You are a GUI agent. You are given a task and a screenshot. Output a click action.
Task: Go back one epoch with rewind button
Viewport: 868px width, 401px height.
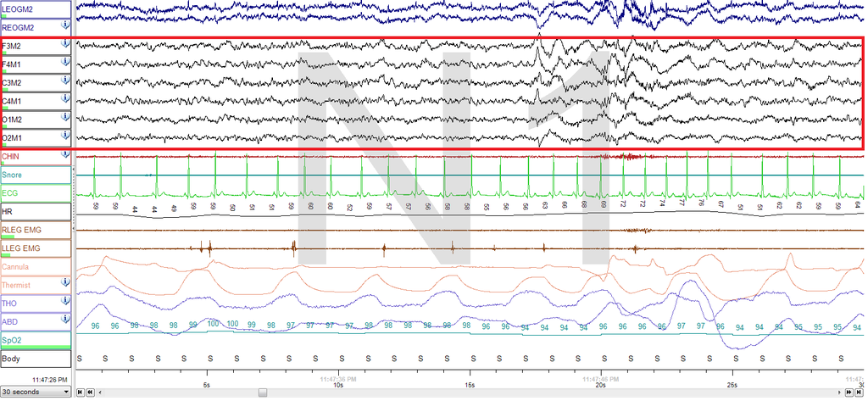click(x=90, y=393)
